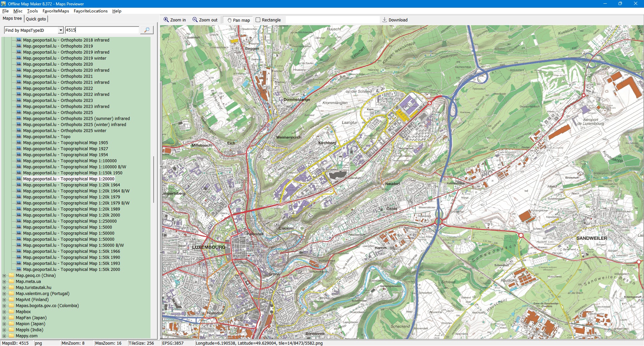Open the FavoriteLocations menu
Screen dimensions: 644x346
(91, 11)
